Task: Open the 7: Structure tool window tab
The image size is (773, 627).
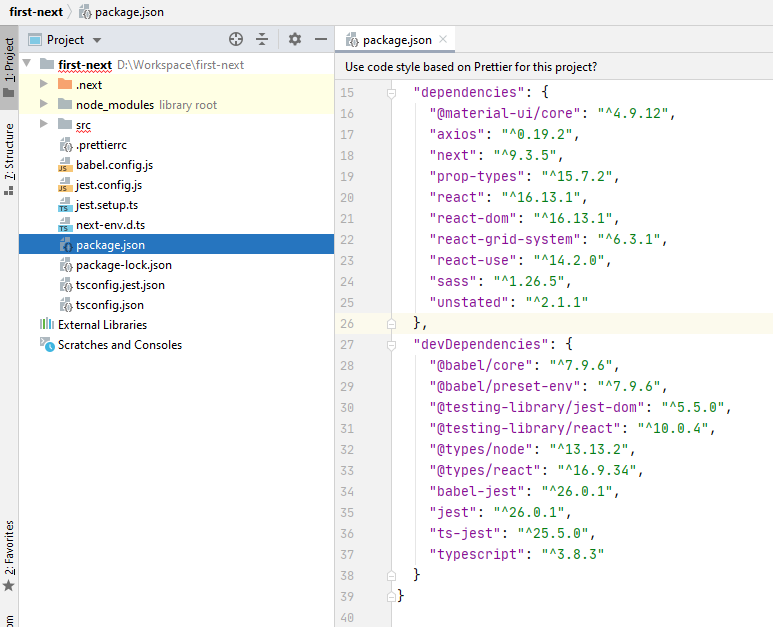Action: pos(9,159)
